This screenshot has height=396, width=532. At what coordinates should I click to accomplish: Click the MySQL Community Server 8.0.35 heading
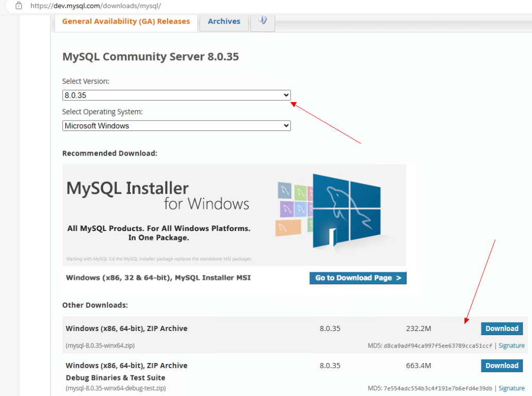151,57
